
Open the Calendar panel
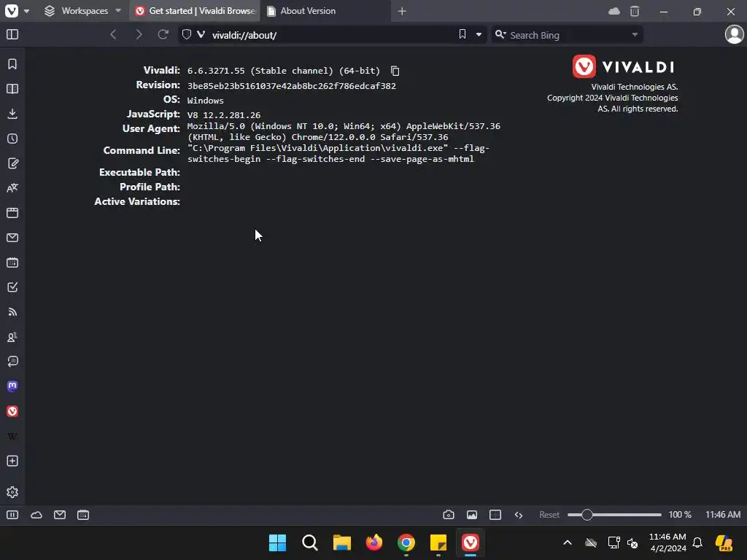(x=12, y=262)
